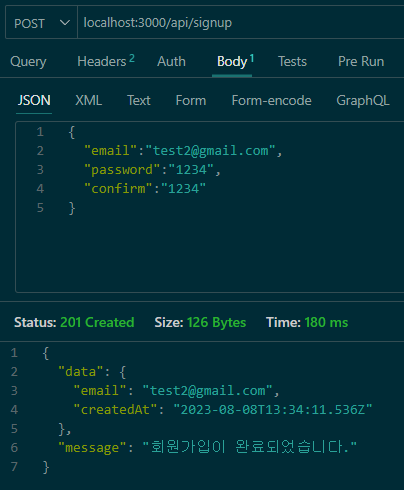The image size is (404, 490).
Task: Open the POST method dropdown
Action: click(42, 23)
